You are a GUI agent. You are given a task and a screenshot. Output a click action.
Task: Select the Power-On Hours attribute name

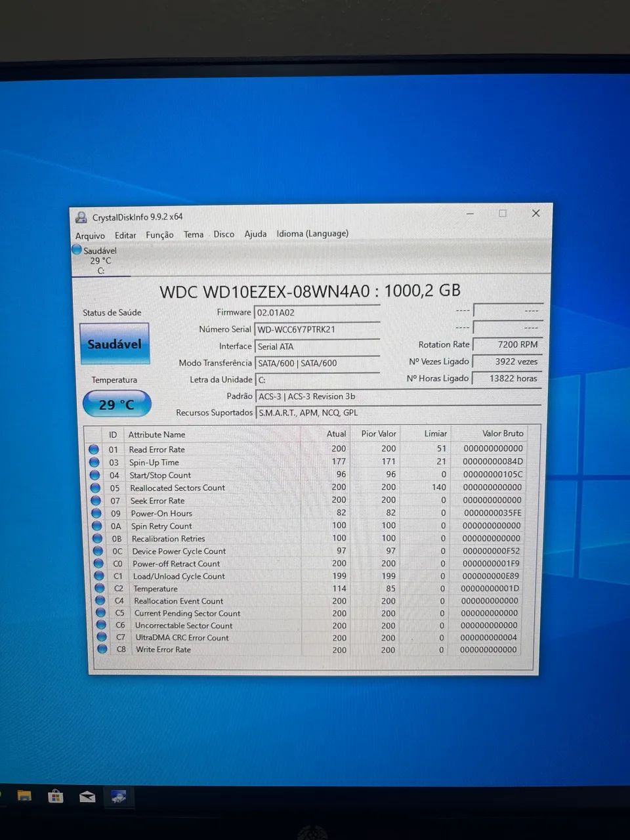pos(161,514)
